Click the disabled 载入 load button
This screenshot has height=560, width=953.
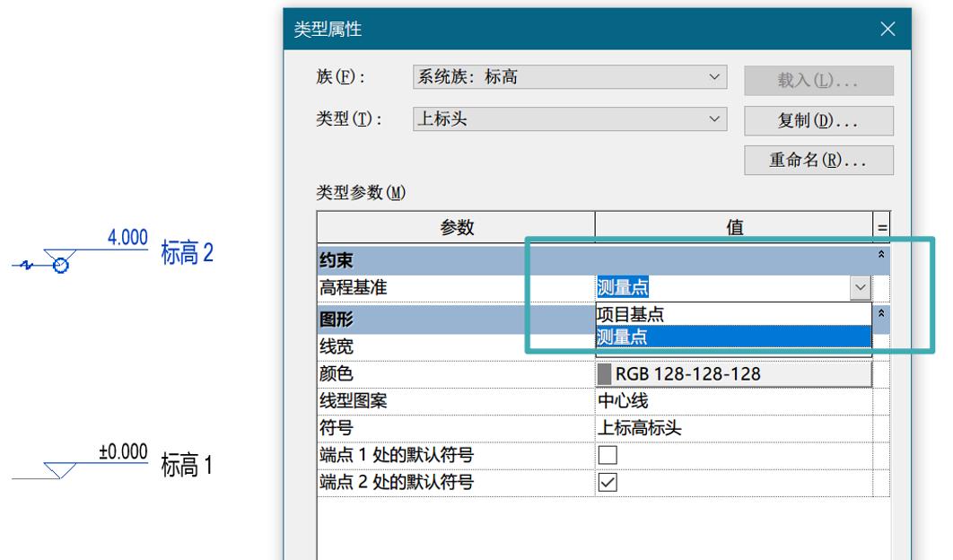(x=817, y=77)
